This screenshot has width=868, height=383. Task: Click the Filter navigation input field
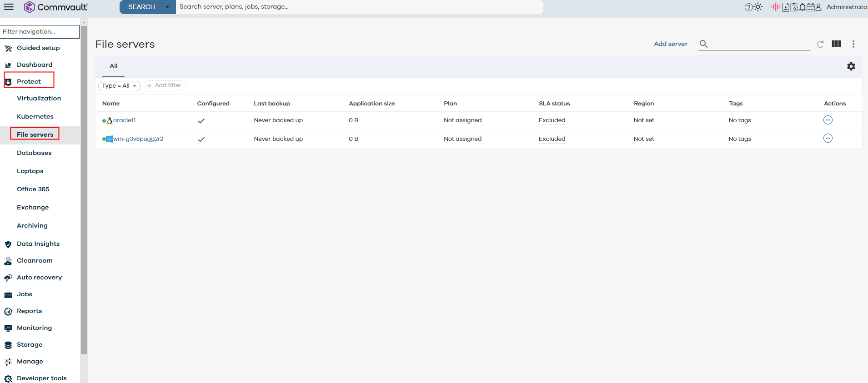coord(40,32)
